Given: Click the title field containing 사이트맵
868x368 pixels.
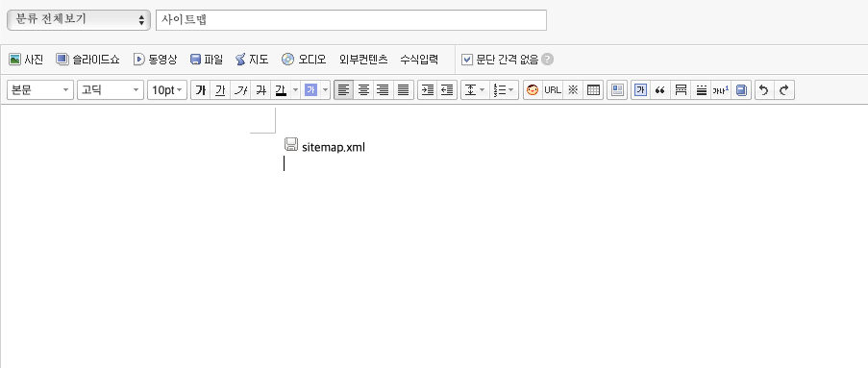Looking at the screenshot, I should click(351, 20).
